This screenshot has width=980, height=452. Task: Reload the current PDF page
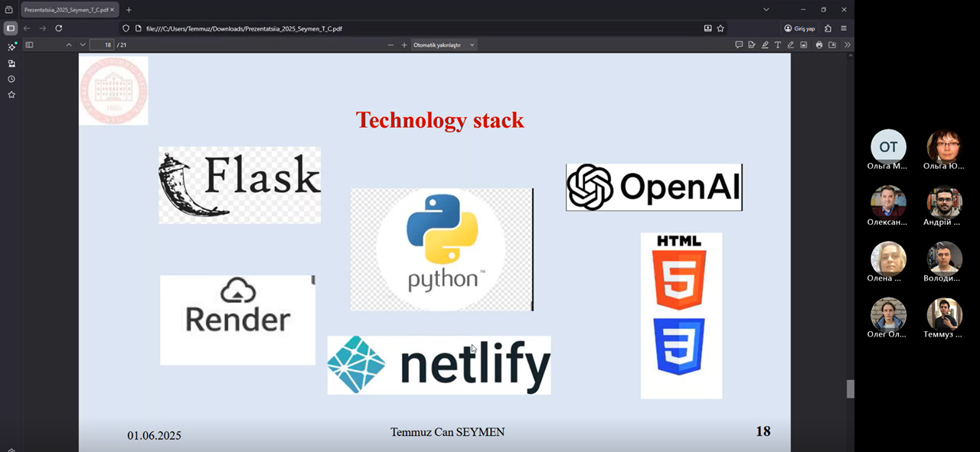(59, 28)
